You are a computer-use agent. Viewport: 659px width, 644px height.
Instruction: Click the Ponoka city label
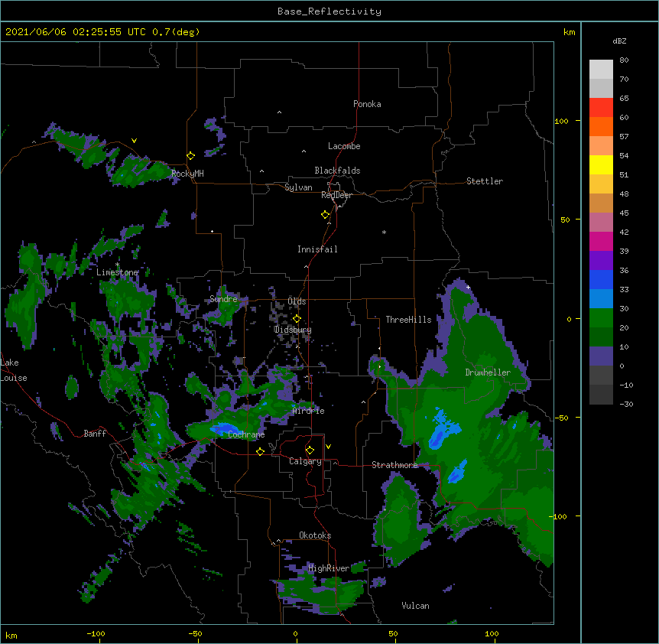point(367,104)
